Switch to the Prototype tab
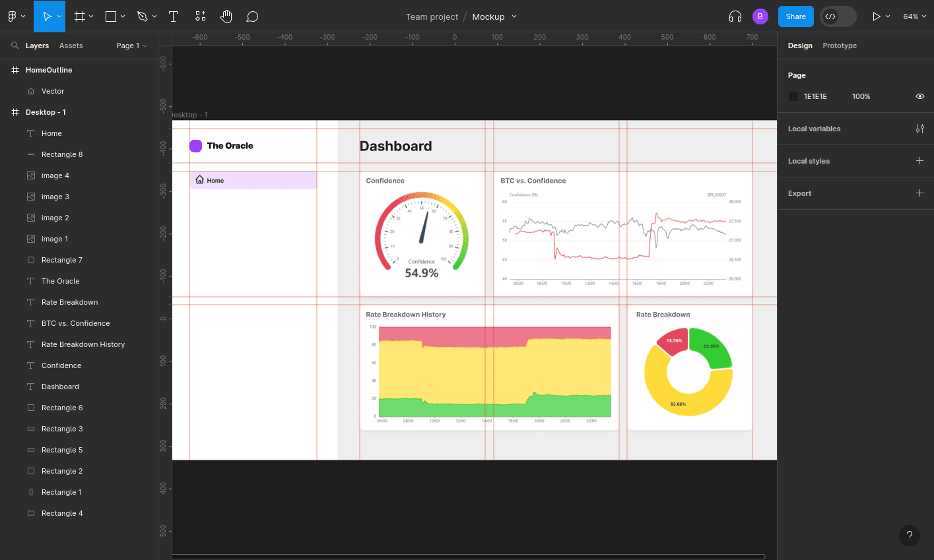The height and width of the screenshot is (560, 934). click(839, 46)
